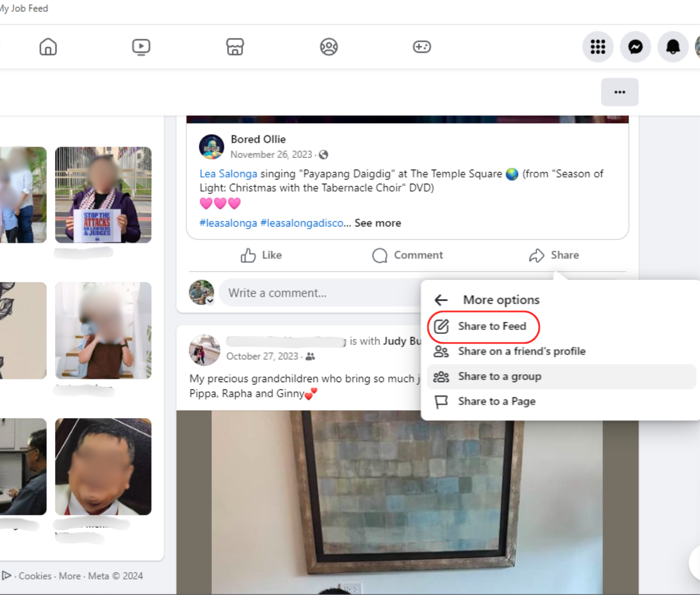Click the globe public-audience icon
Image resolution: width=700 pixels, height=595 pixels.
click(x=323, y=155)
